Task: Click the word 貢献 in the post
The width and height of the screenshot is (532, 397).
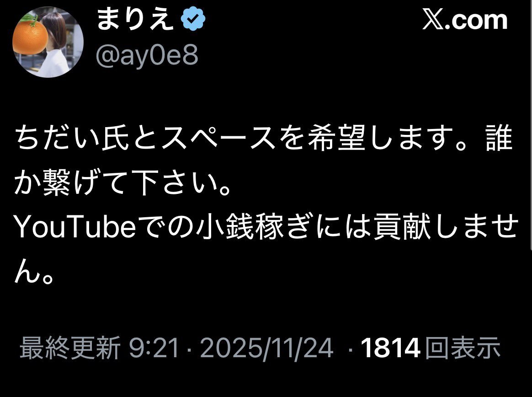Action: pyautogui.click(x=402, y=227)
